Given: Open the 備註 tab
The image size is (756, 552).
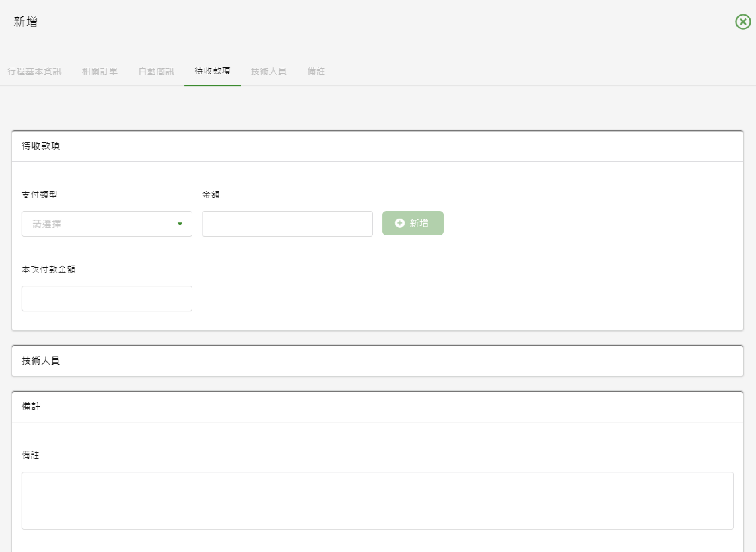Looking at the screenshot, I should point(316,72).
